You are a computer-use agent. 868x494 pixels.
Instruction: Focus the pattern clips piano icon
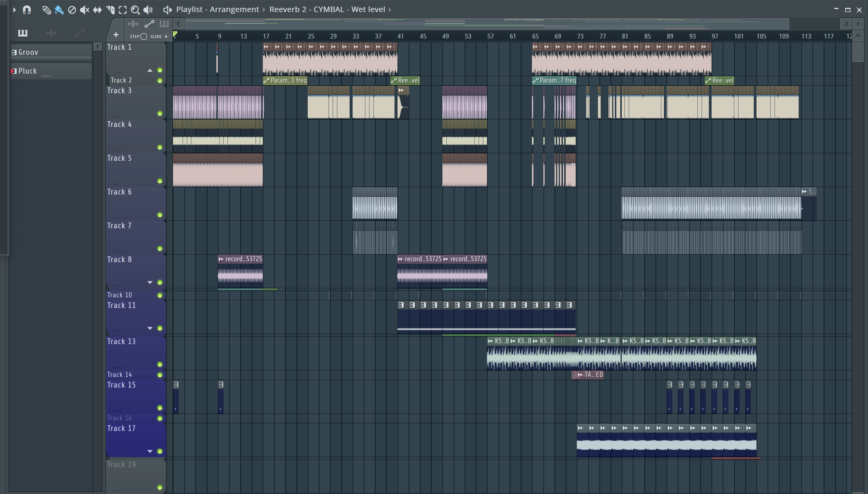pyautogui.click(x=164, y=24)
